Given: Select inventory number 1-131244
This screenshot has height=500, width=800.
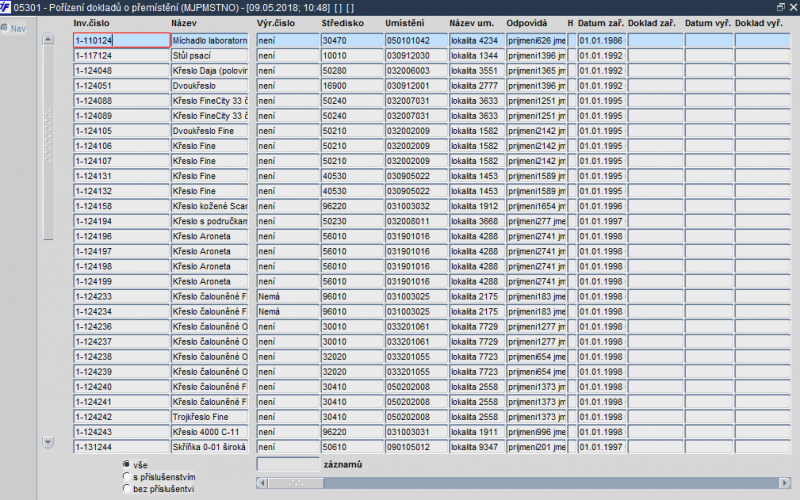Looking at the screenshot, I should coord(121,446).
